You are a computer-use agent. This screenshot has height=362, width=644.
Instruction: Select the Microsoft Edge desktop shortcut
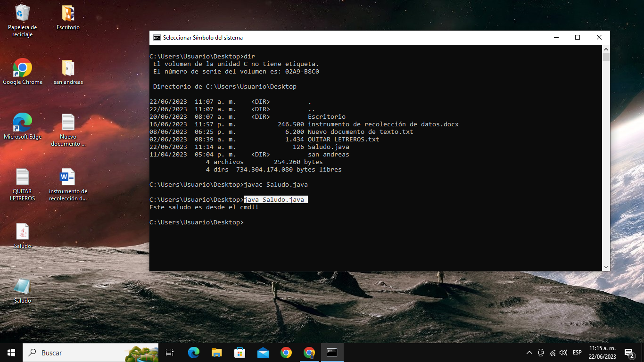pos(22,127)
